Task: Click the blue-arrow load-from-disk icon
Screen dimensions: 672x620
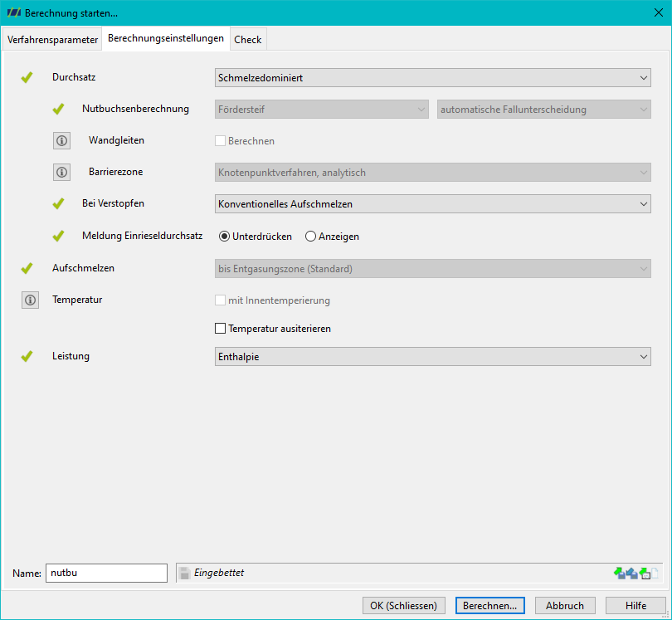Action: tap(631, 574)
